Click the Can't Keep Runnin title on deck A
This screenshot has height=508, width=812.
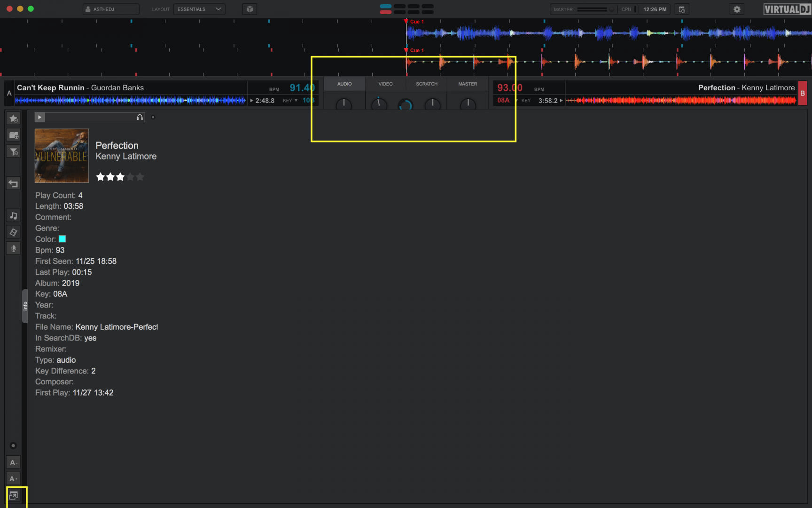51,87
